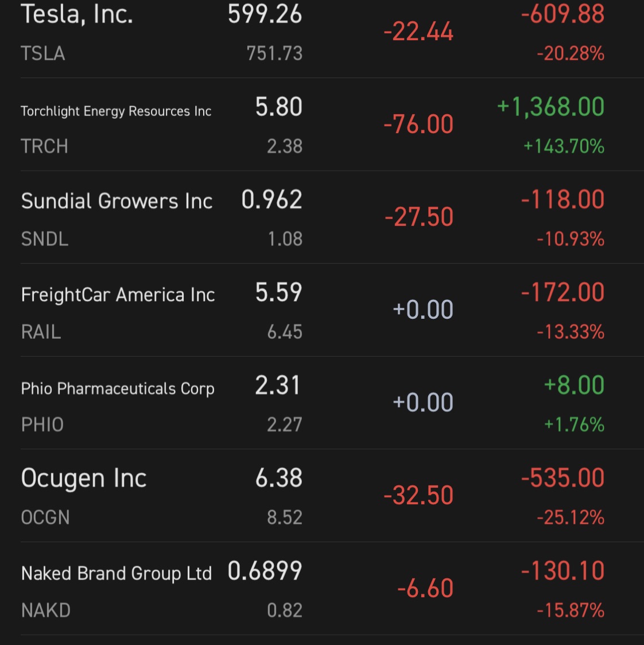Viewport: 644px width, 645px height.
Task: Tap the TRCH ticker symbol
Action: [x=44, y=146]
